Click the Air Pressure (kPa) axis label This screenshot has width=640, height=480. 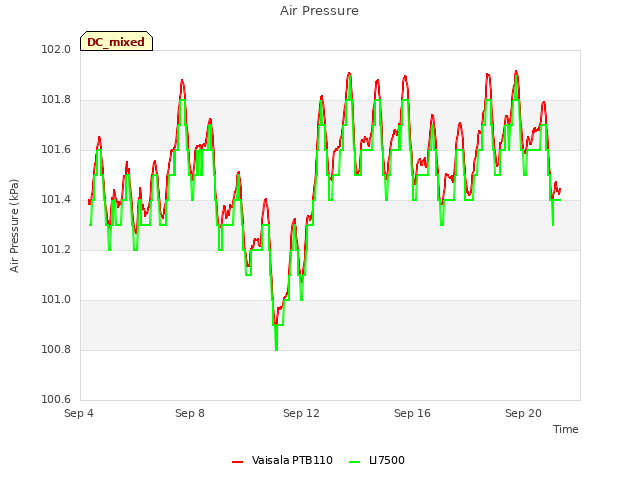point(14,225)
